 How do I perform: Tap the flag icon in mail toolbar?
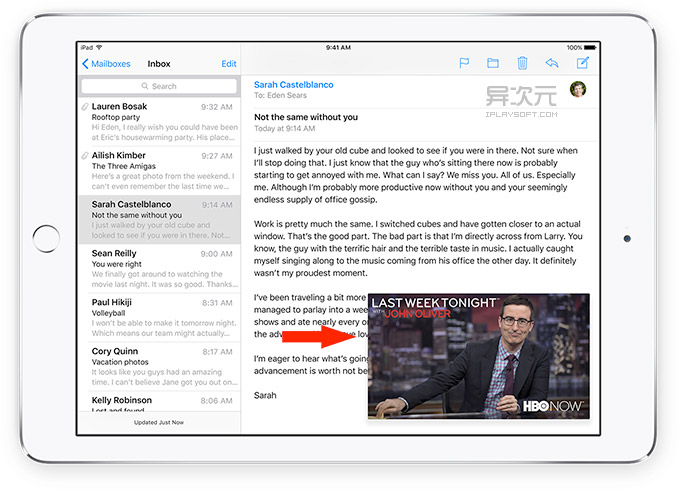pos(464,63)
